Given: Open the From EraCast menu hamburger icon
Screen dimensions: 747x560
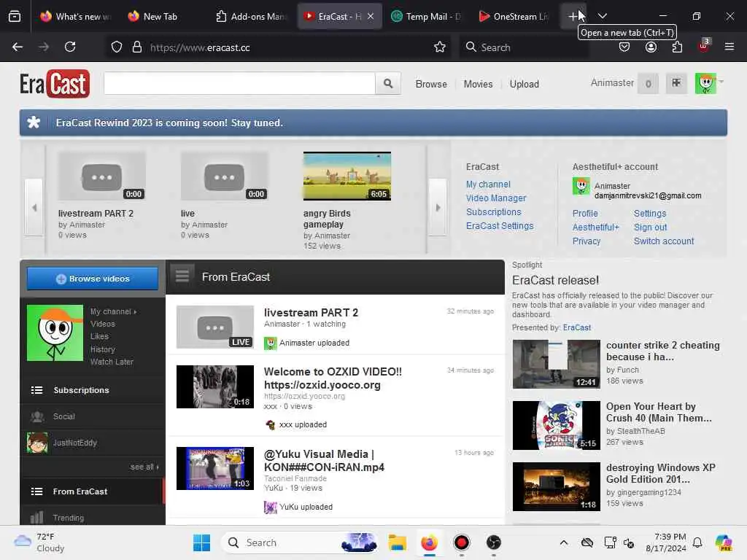Looking at the screenshot, I should tap(182, 276).
